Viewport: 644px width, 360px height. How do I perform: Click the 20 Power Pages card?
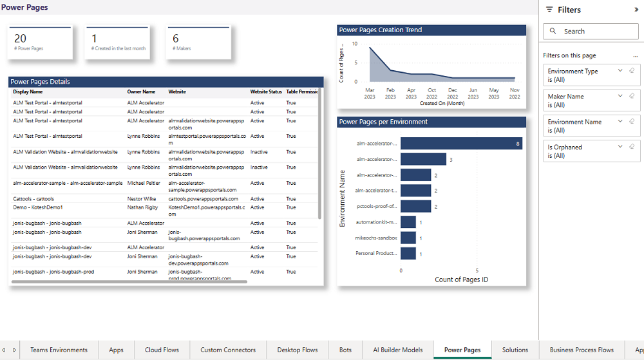click(x=40, y=43)
